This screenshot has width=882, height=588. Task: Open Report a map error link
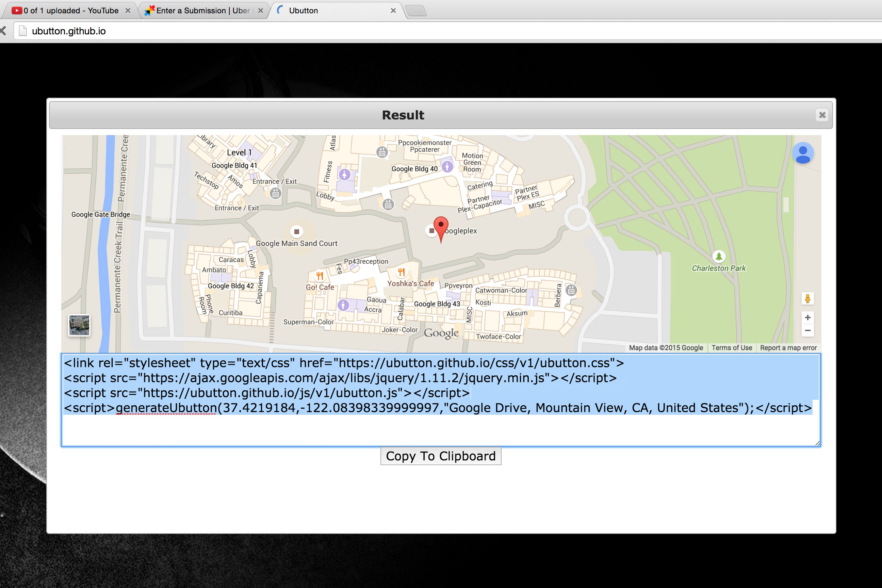pos(788,348)
